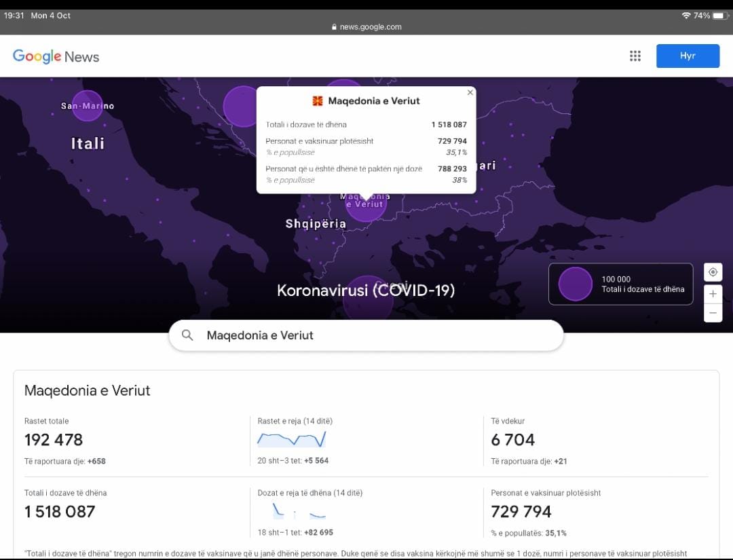
Task: Click the Hyr sign-in button
Action: pos(688,56)
